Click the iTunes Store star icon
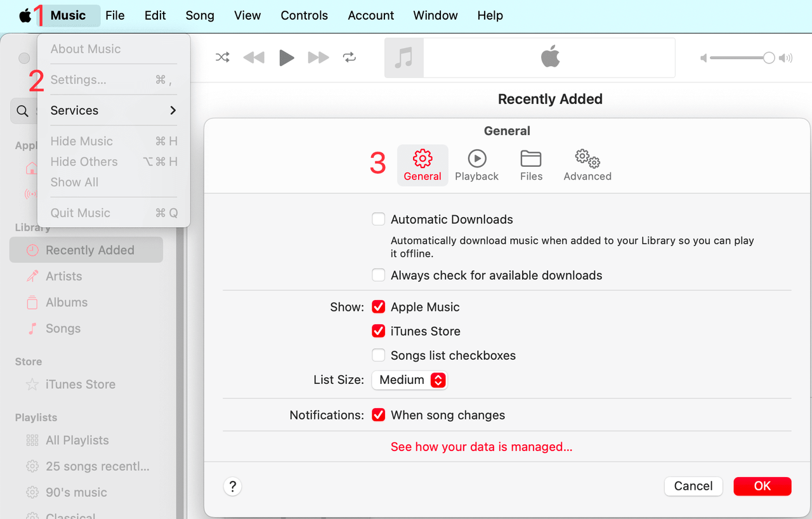The width and height of the screenshot is (812, 519). click(32, 384)
